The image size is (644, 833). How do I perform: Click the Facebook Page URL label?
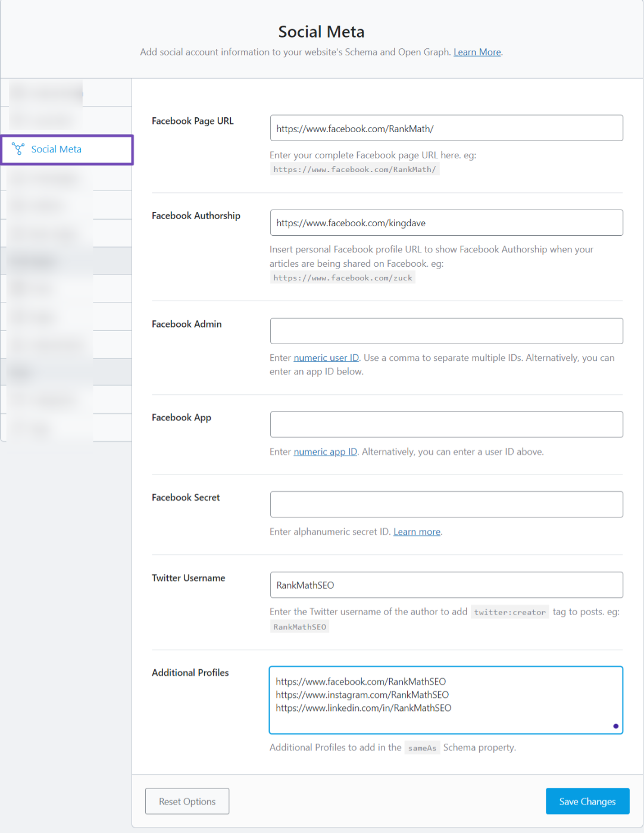point(192,121)
